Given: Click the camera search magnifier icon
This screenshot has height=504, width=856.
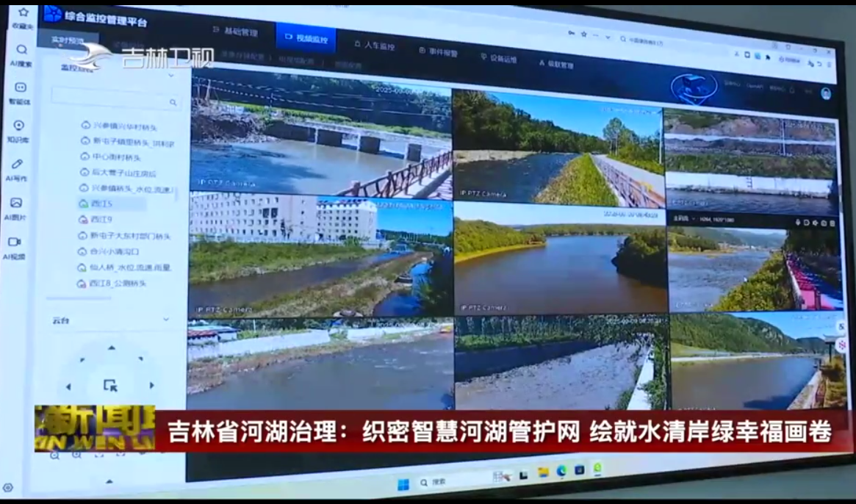Looking at the screenshot, I should [173, 103].
